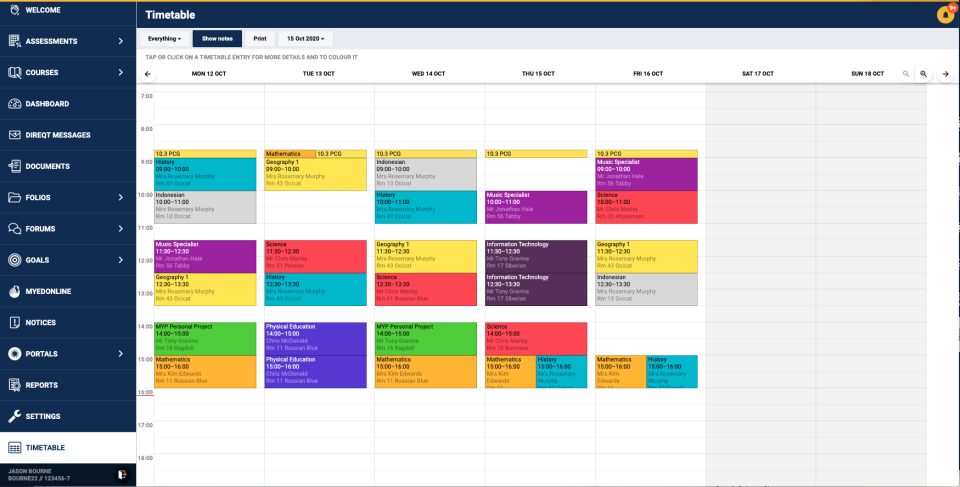Click the Jason Bourne user name

tap(30, 471)
